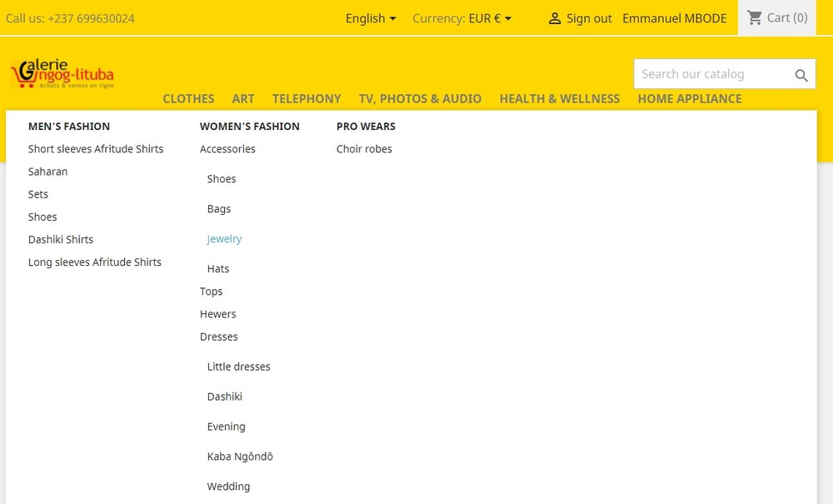Open the English language dropdown
Viewport: 833px width, 504px height.
point(370,17)
